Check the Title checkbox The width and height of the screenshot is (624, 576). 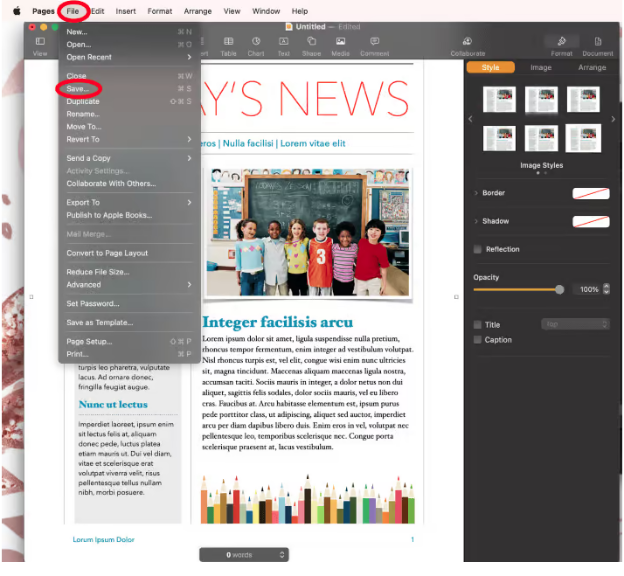(478, 325)
